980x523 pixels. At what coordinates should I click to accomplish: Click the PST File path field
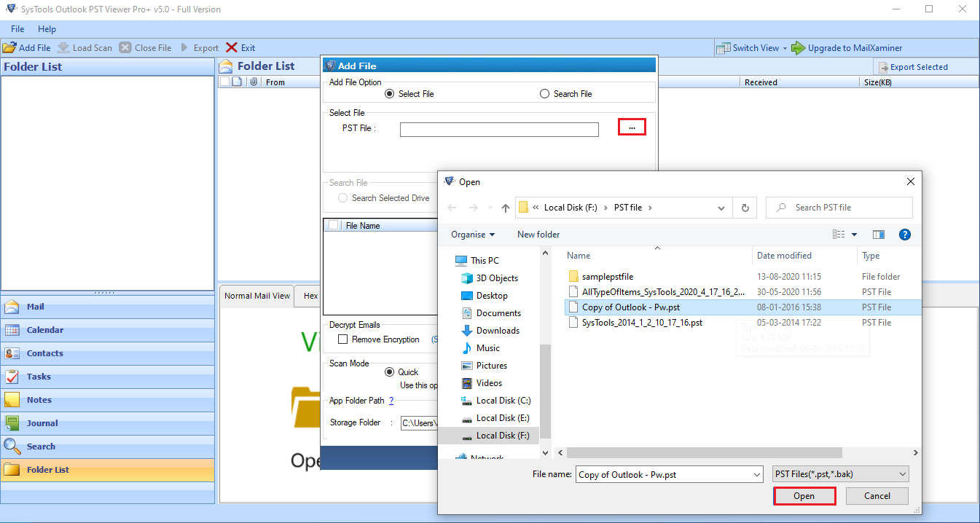[x=499, y=130]
